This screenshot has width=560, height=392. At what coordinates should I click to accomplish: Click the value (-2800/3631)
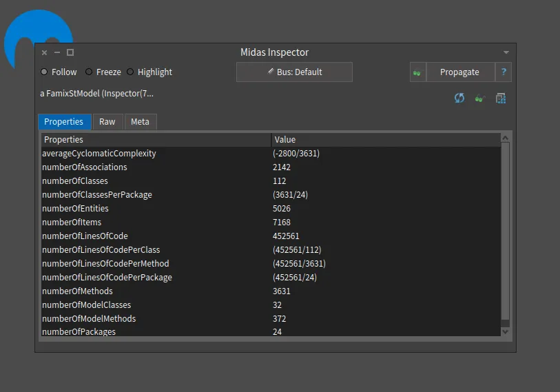click(x=296, y=154)
